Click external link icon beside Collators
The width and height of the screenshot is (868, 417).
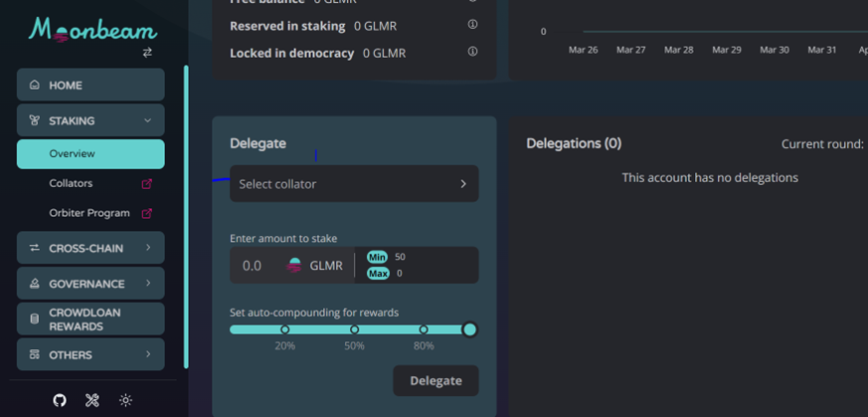coord(147,184)
